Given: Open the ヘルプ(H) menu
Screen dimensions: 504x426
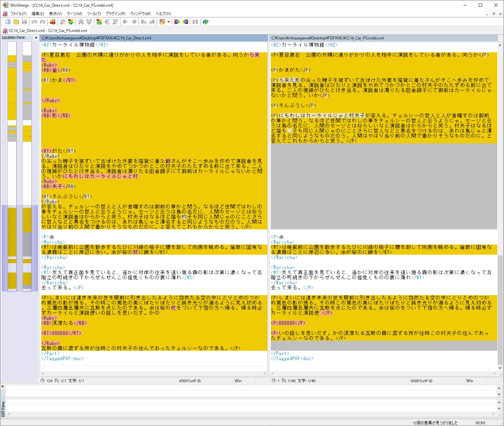Looking at the screenshot, I should pos(163,14).
